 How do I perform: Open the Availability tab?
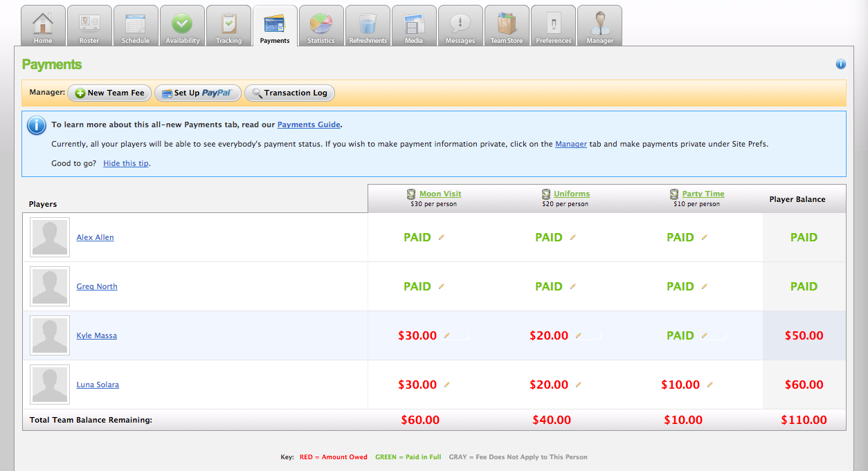[182, 26]
